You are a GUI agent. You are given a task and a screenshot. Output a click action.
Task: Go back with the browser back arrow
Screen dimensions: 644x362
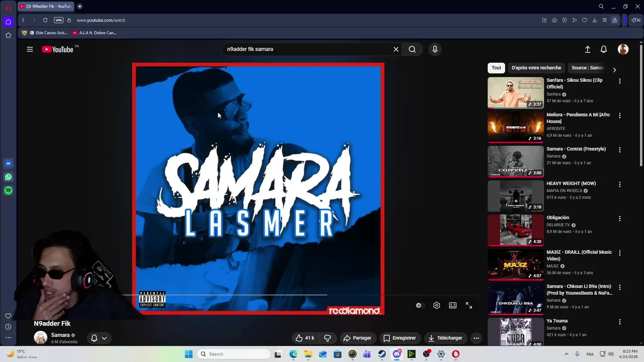point(23,20)
